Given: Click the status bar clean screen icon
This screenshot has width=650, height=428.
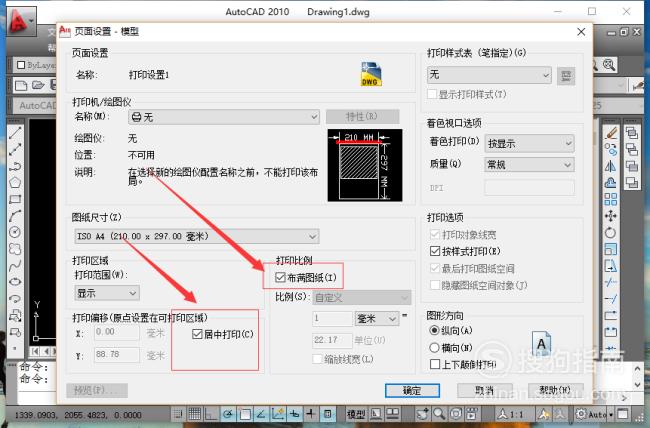Looking at the screenshot, I should pos(622,413).
